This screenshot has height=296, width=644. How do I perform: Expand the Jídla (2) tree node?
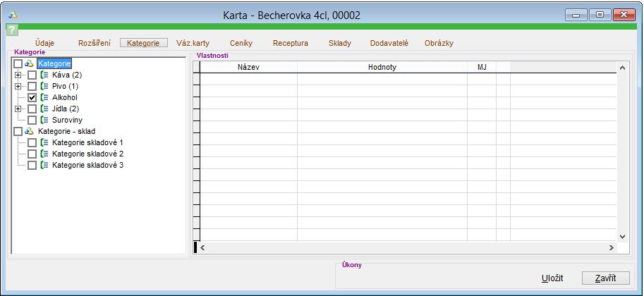18,109
